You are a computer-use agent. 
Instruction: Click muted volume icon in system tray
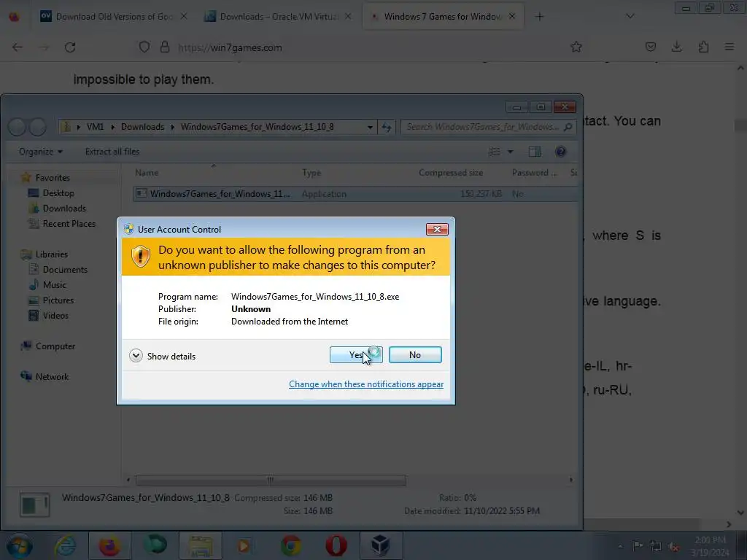coord(673,546)
